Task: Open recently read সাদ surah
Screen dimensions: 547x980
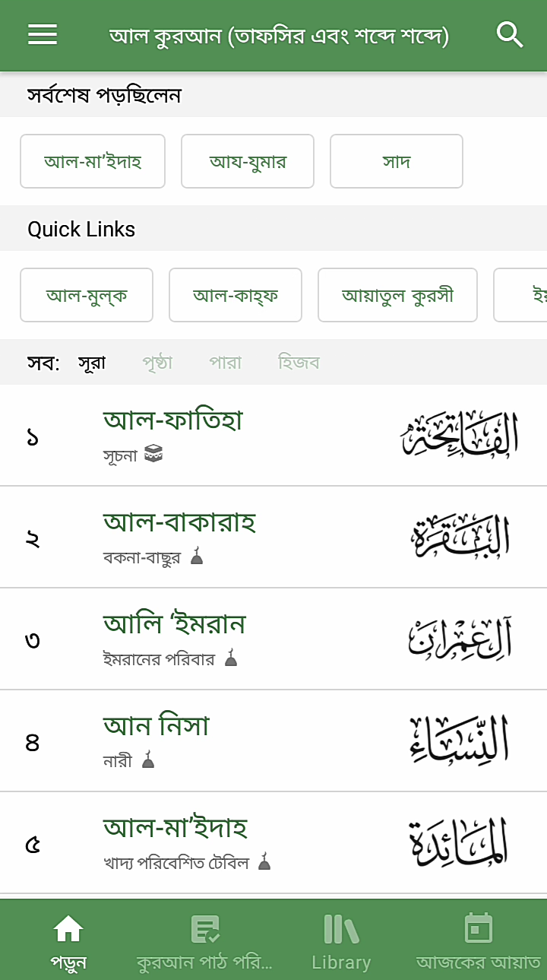Action: point(397,161)
